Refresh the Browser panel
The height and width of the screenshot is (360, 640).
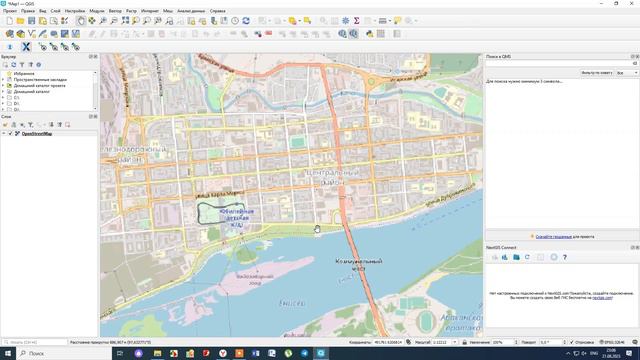click(x=13, y=65)
